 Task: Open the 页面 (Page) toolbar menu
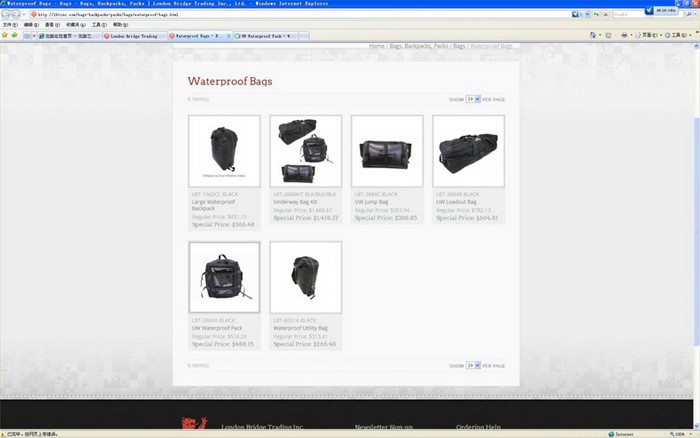click(648, 35)
